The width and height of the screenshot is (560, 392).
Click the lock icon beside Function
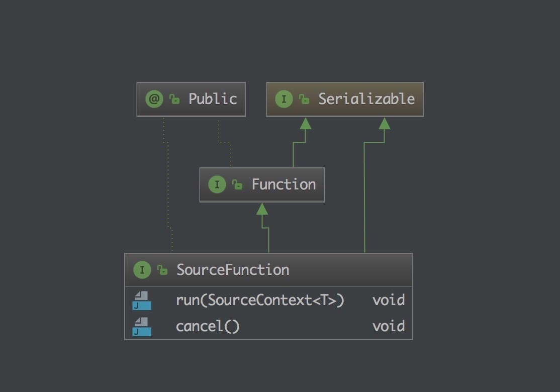coord(237,184)
